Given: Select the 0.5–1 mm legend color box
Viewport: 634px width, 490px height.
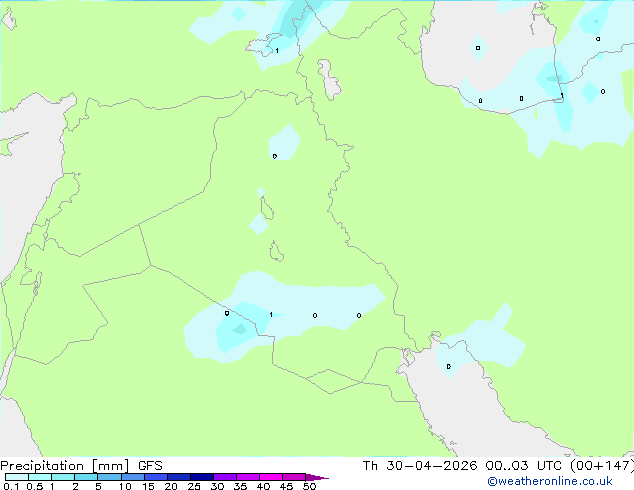Looking at the screenshot, I should point(40,477).
